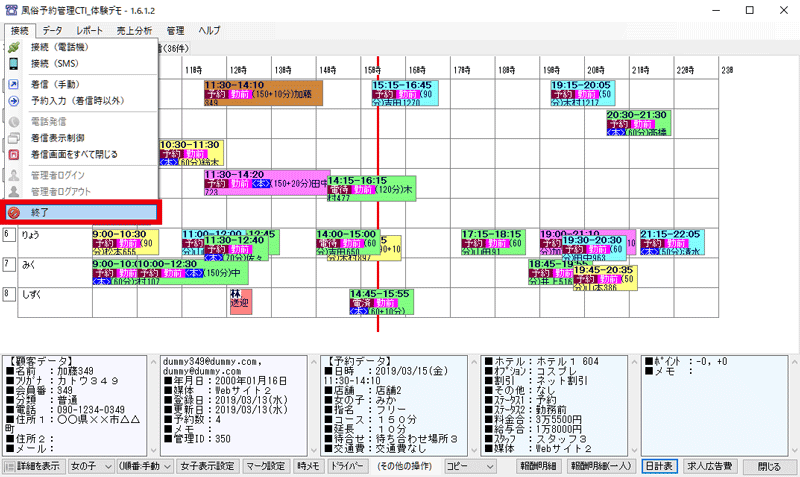Image resolution: width=800 pixels, height=477 pixels.
Task: Click the 着信画面をすべて閉じる icon
Action: coord(14,155)
